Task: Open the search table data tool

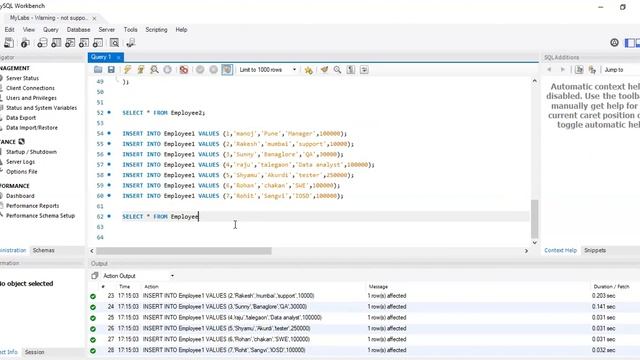Action: click(115, 43)
